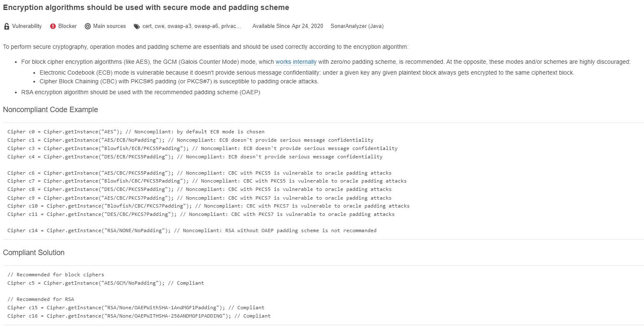The image size is (644, 328).
Task: Click the red Blocker severity icon
Action: pyautogui.click(x=53, y=26)
